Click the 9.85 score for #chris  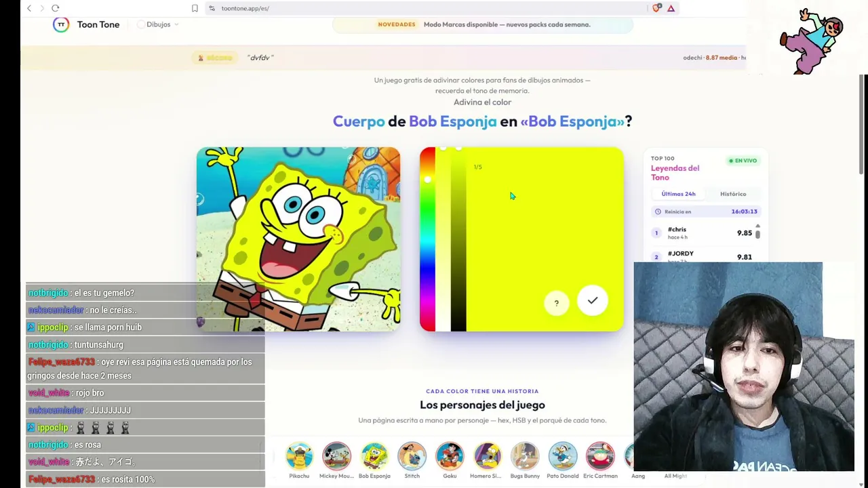click(745, 233)
